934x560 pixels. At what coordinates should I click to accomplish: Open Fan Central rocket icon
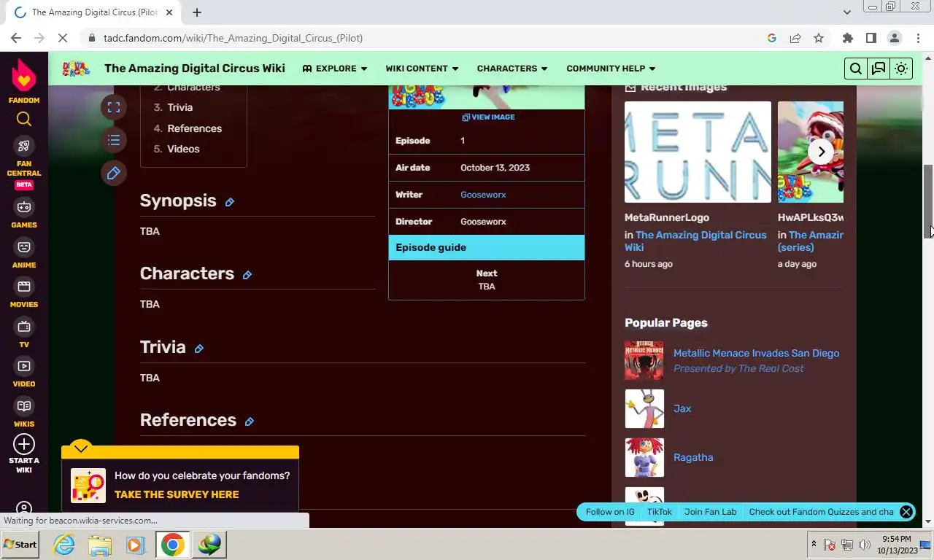coord(24,146)
